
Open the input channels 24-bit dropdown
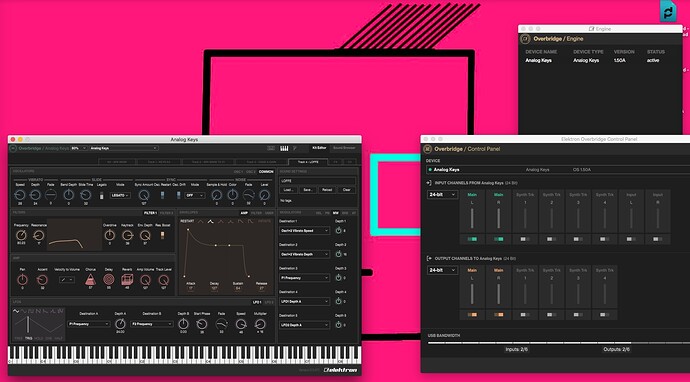pyautogui.click(x=442, y=195)
